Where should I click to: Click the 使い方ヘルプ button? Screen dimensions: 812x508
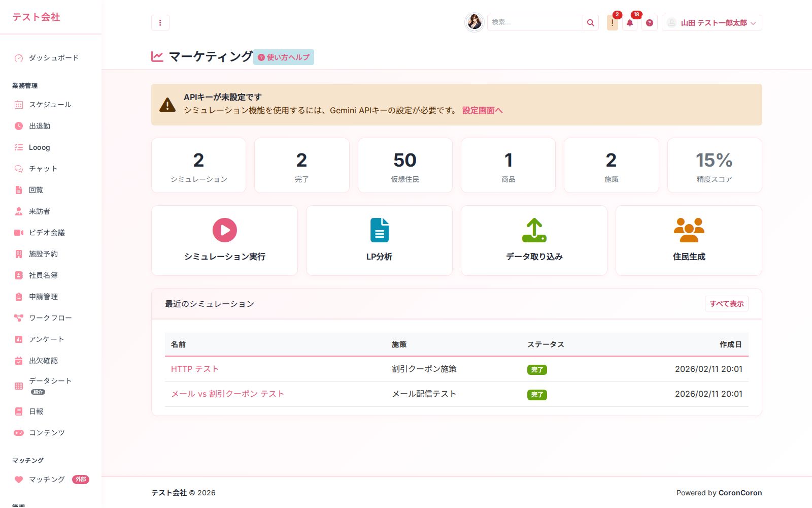[x=284, y=57]
